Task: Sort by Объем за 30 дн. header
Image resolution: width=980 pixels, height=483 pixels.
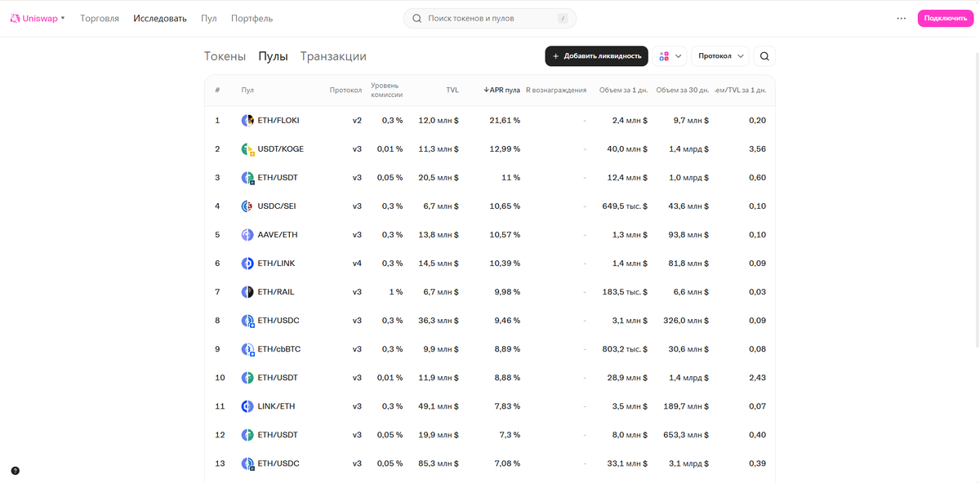Action: coord(682,90)
